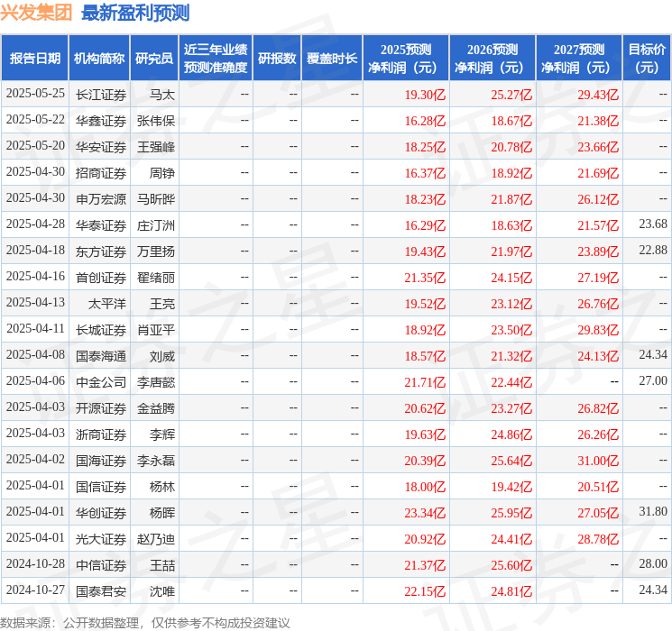Click the 报告日期 column header
672x631 pixels.
34,59
